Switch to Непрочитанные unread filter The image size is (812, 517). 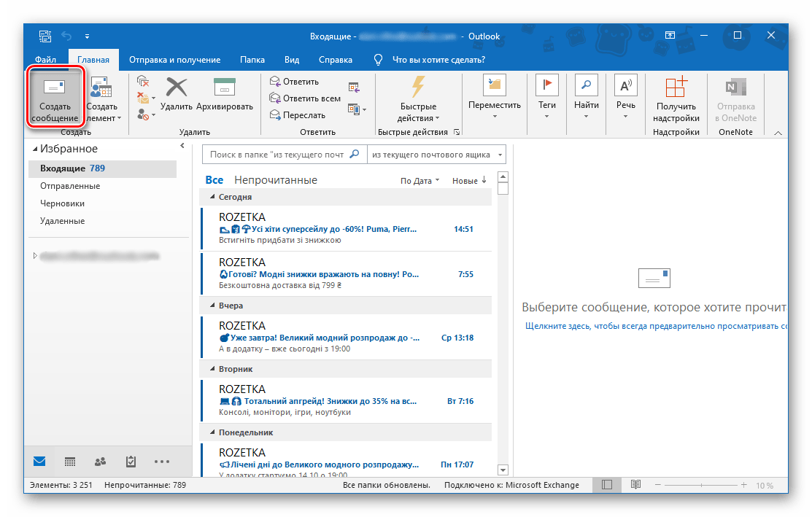275,180
